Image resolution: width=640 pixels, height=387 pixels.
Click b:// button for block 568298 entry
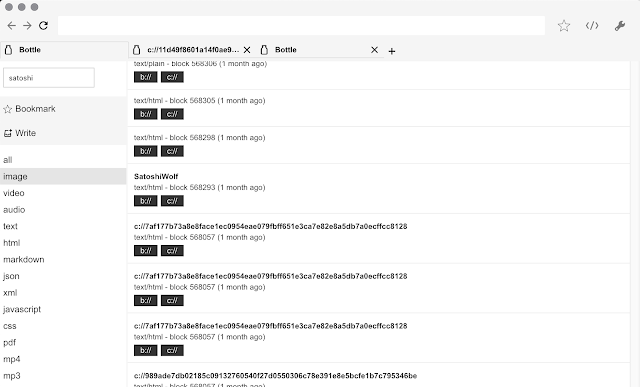click(x=146, y=151)
